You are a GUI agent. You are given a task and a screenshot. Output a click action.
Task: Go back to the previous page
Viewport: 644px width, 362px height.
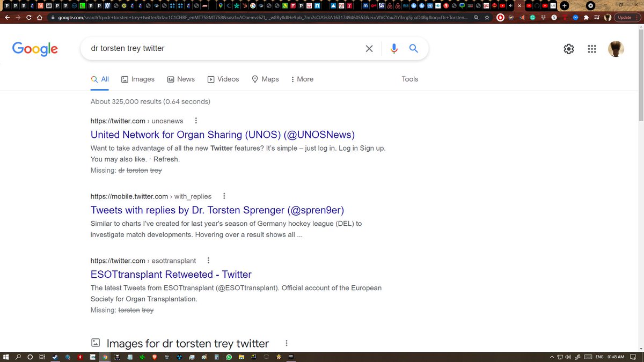click(6, 17)
